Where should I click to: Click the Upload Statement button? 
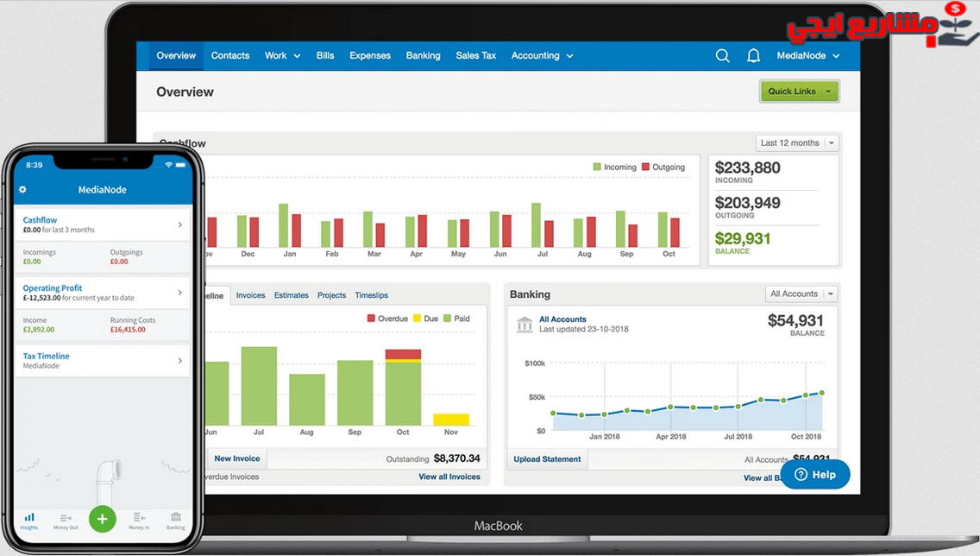(x=547, y=459)
